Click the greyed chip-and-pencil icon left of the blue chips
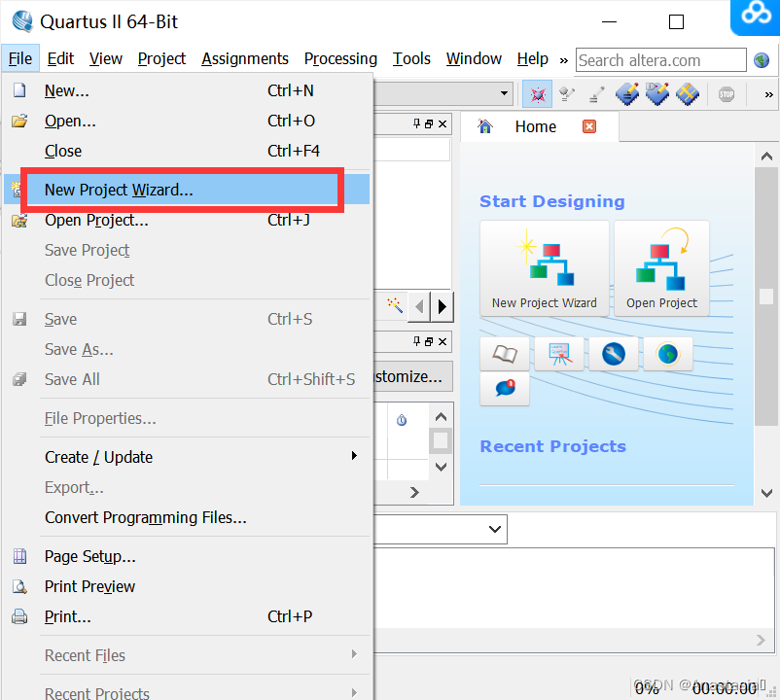The height and width of the screenshot is (700, 780). coord(567,94)
